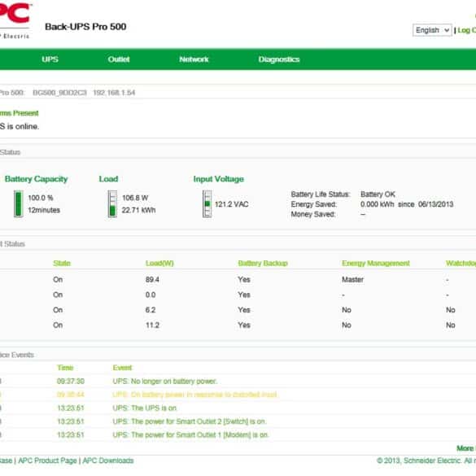Click the 106.8 W load value
476x476 pixels.
135,198
